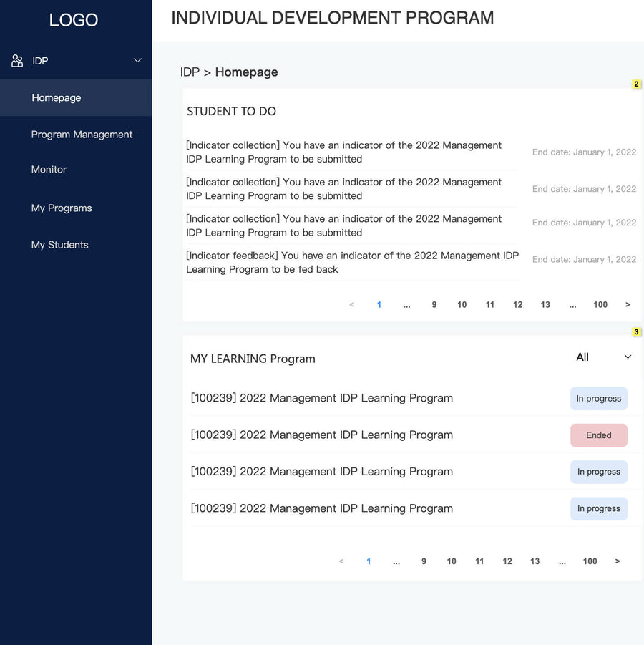Screen dimensions: 644x645
Task: Click page 9 under MY LEARNING Program pagination
Action: [x=424, y=561]
